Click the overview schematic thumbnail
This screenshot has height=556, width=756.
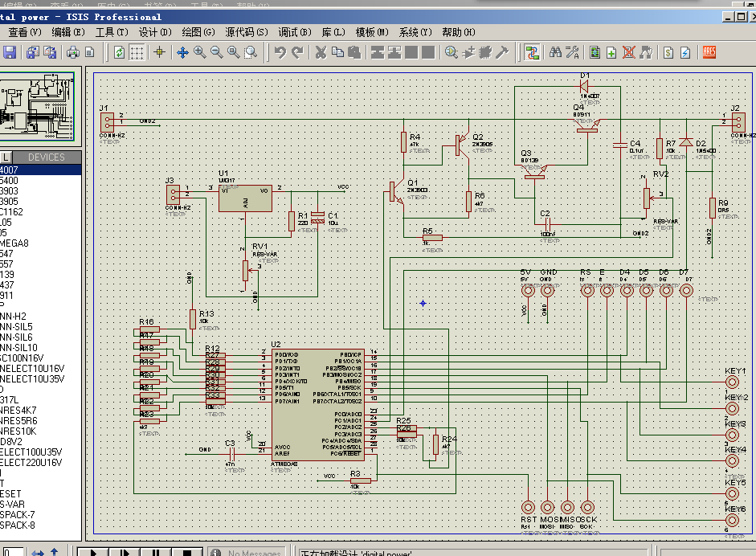(37, 106)
